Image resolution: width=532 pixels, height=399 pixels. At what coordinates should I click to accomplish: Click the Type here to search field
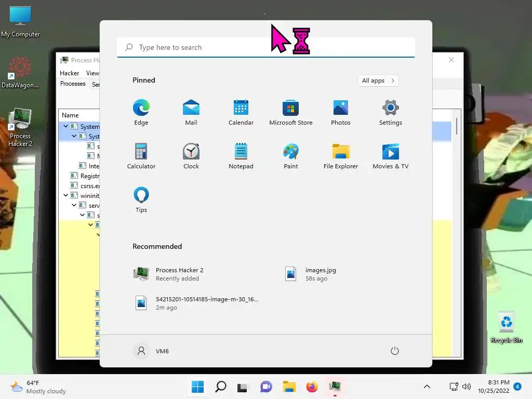pyautogui.click(x=265, y=47)
